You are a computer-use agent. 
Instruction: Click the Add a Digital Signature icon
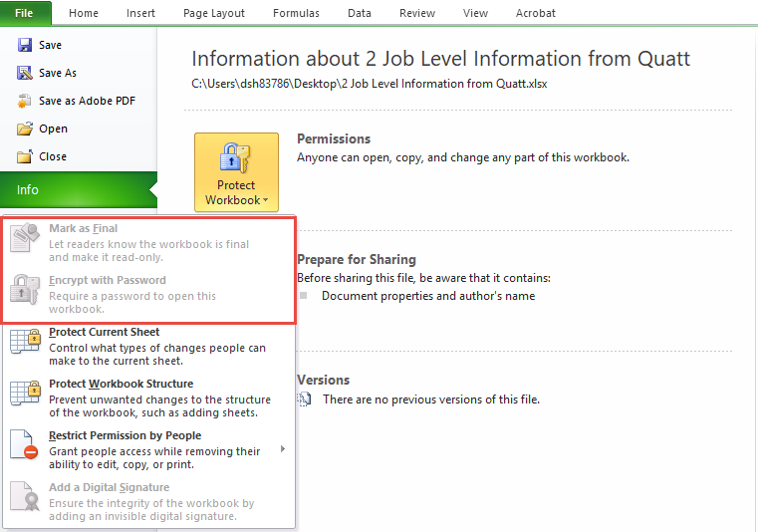pyautogui.click(x=25, y=496)
